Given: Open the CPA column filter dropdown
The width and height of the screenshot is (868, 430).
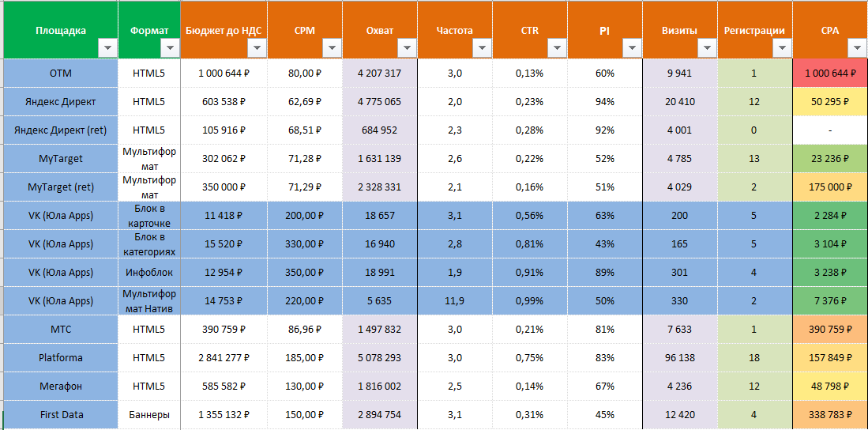Looking at the screenshot, I should (856, 48).
